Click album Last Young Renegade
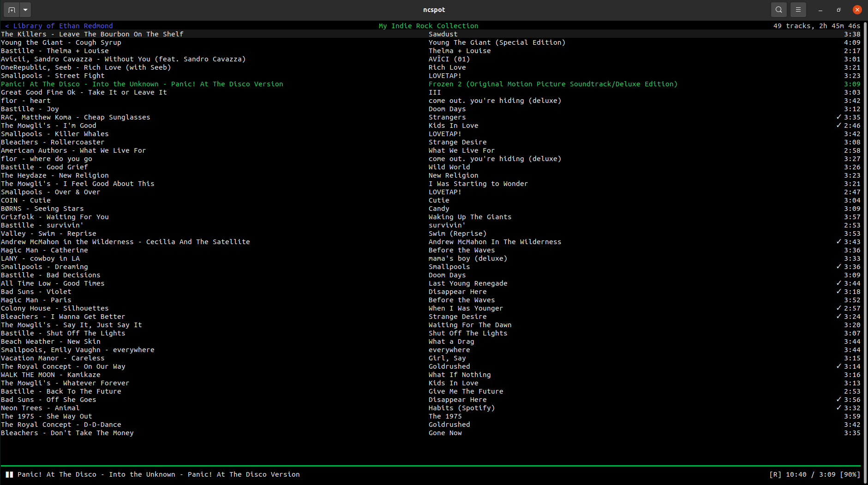This screenshot has height=485, width=868. point(468,283)
